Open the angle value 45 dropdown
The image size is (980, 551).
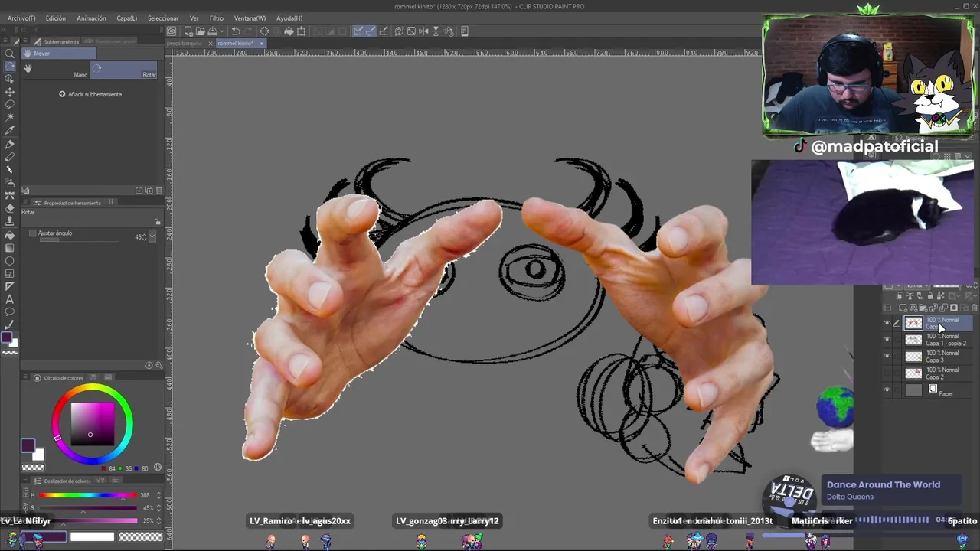(152, 237)
